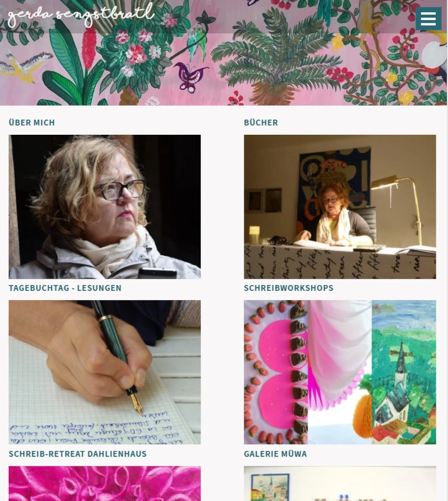This screenshot has height=501, width=448.
Task: Open the hand writing with fountain pen image
Action: point(104,372)
